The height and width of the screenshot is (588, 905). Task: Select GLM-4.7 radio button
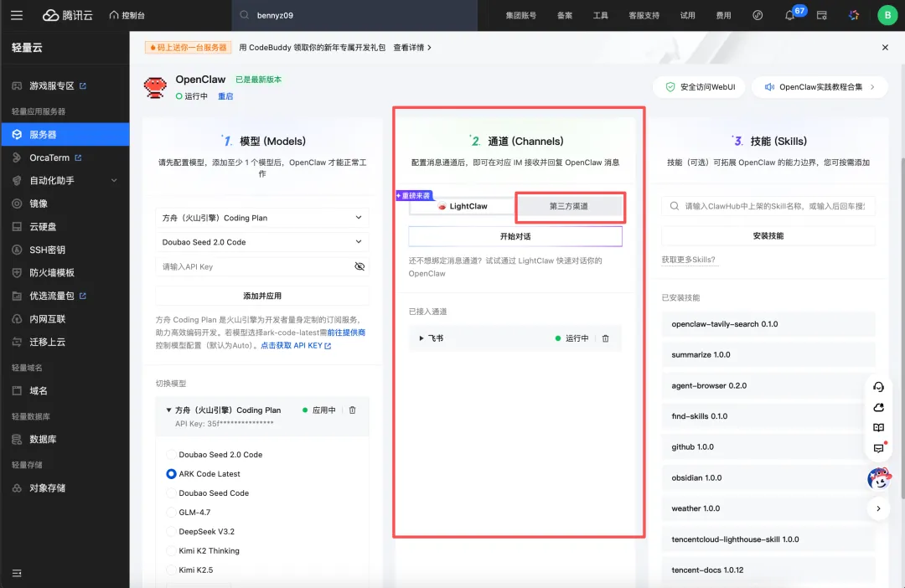coord(171,513)
